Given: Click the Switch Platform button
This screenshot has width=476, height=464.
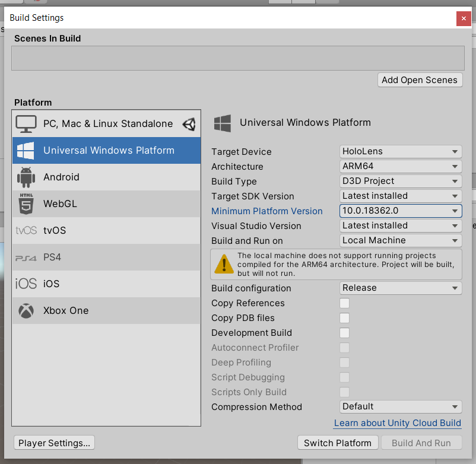Looking at the screenshot, I should [338, 443].
